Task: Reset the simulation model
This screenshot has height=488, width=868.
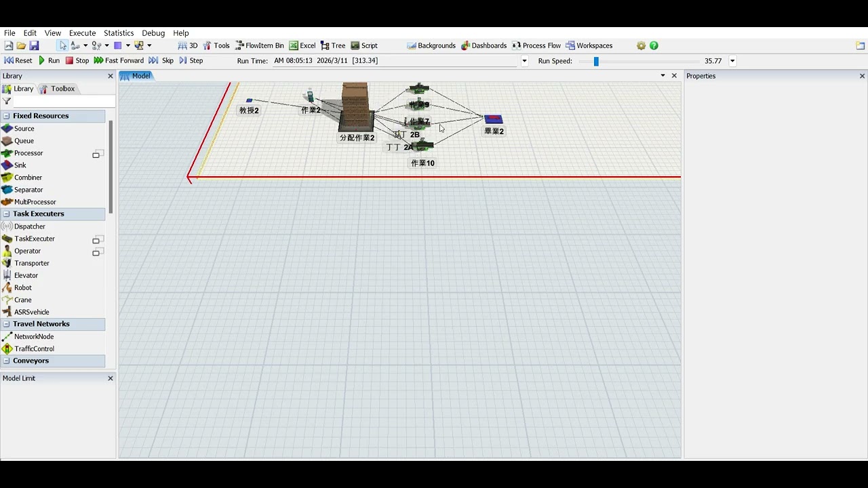Action: point(18,60)
